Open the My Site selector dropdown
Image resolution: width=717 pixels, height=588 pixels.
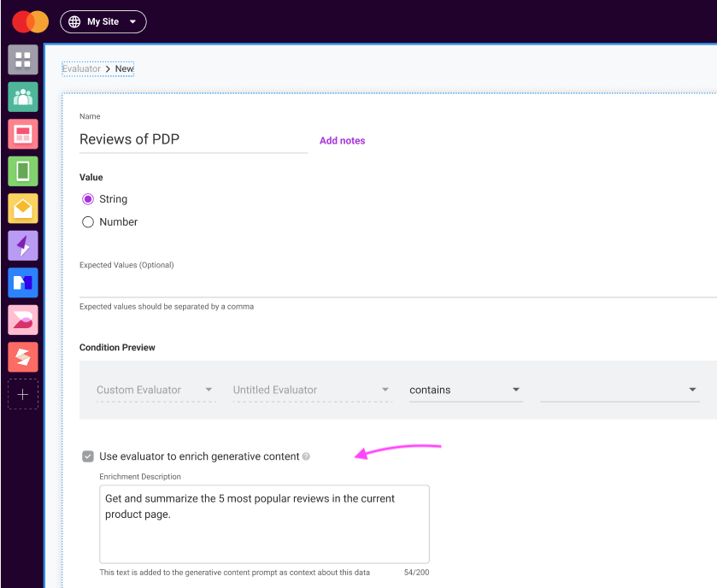click(x=103, y=22)
